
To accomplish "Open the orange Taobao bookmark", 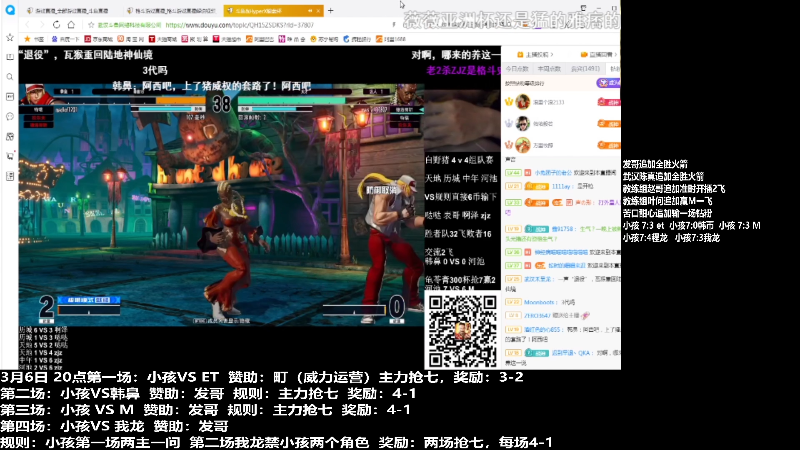I will point(131,39).
